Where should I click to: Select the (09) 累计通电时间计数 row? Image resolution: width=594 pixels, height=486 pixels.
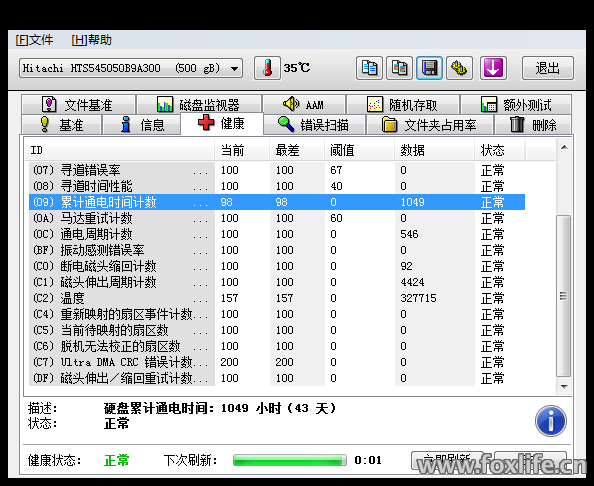(277, 202)
